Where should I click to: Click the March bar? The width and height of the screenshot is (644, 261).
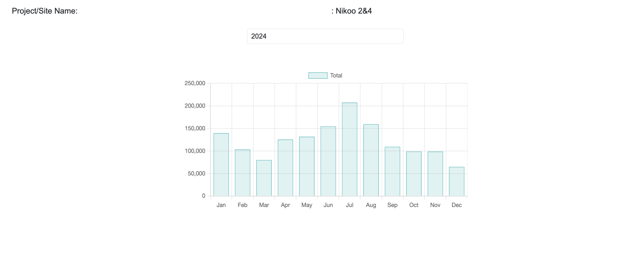click(264, 178)
